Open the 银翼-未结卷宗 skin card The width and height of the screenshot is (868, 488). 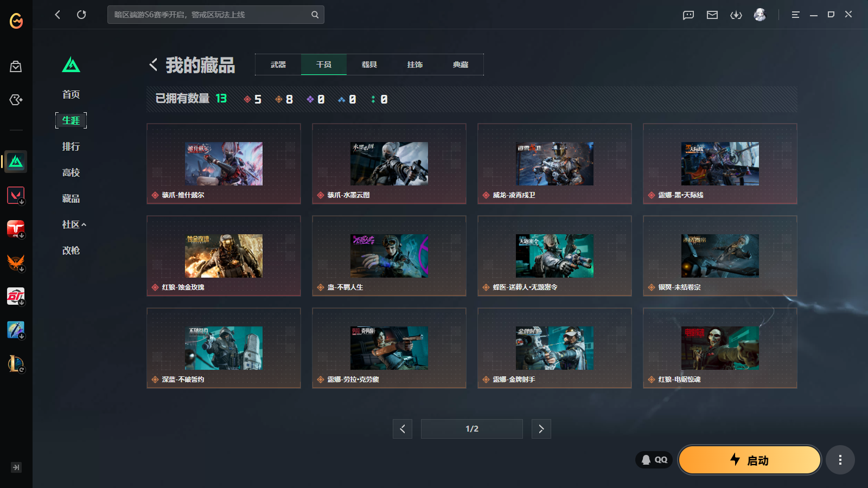[720, 256]
